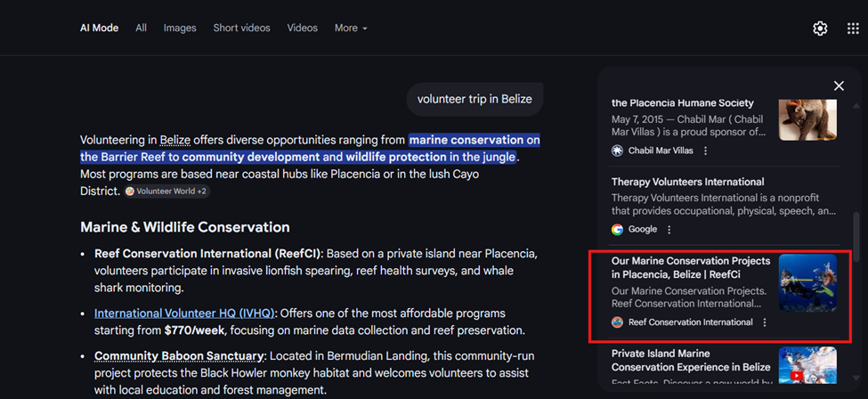This screenshot has width=868, height=399.
Task: Click the Reef Conservation International favicon
Action: click(617, 322)
